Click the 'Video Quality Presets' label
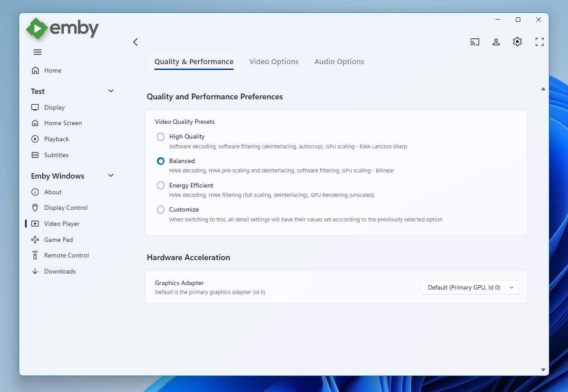Viewport: 568px width, 392px height. click(185, 122)
